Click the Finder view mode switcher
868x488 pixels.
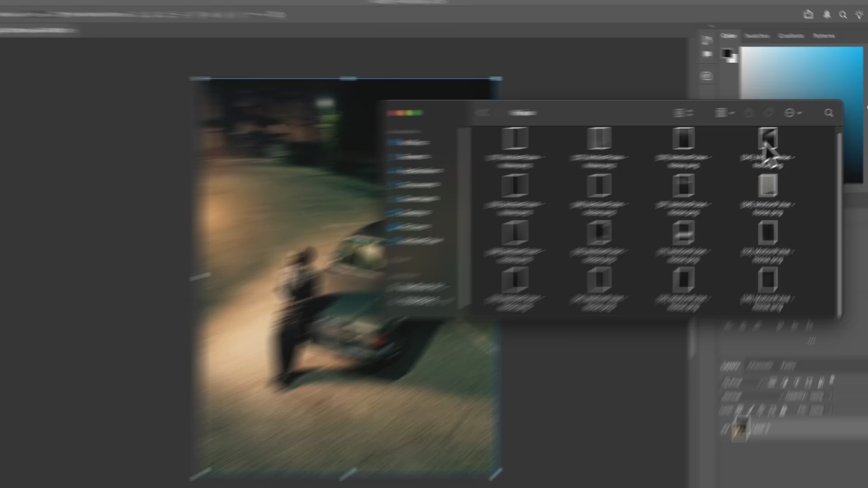tap(683, 113)
